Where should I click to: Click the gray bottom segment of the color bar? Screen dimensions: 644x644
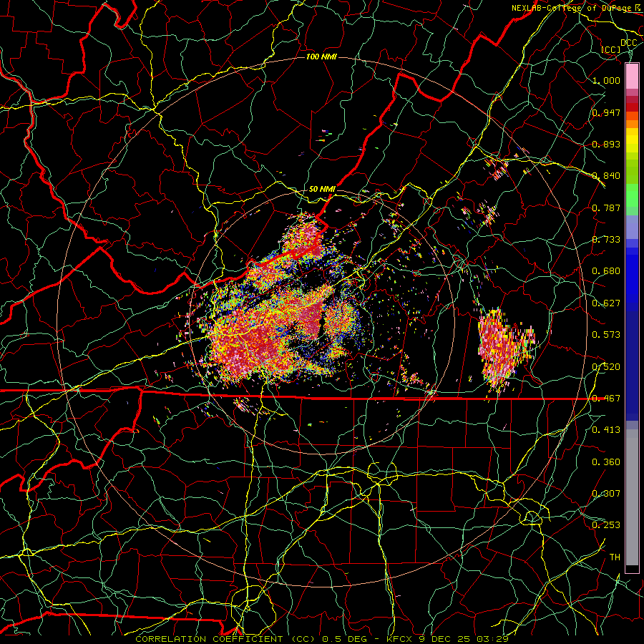(x=632, y=497)
